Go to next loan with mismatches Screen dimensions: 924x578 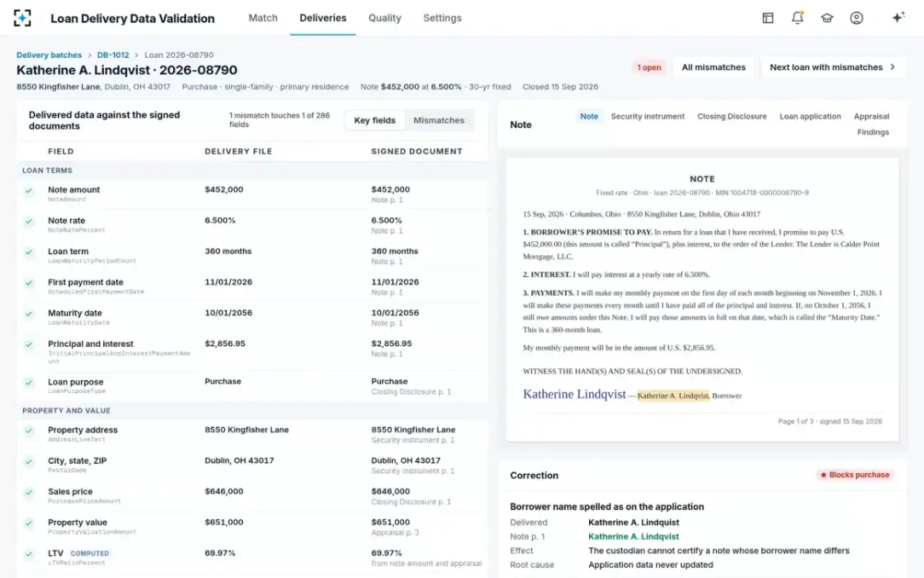[x=833, y=67]
